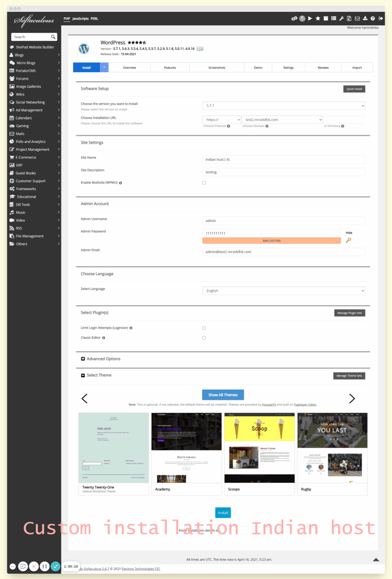Image resolution: width=392 pixels, height=579 pixels.
Task: Select the PERL menu in header
Action: [94, 19]
